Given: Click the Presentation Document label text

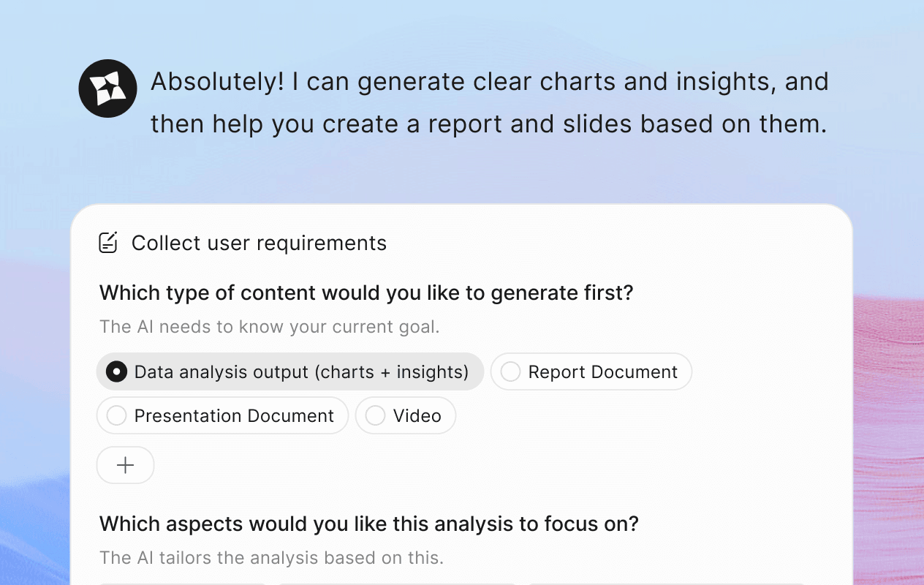Looking at the screenshot, I should (x=234, y=415).
